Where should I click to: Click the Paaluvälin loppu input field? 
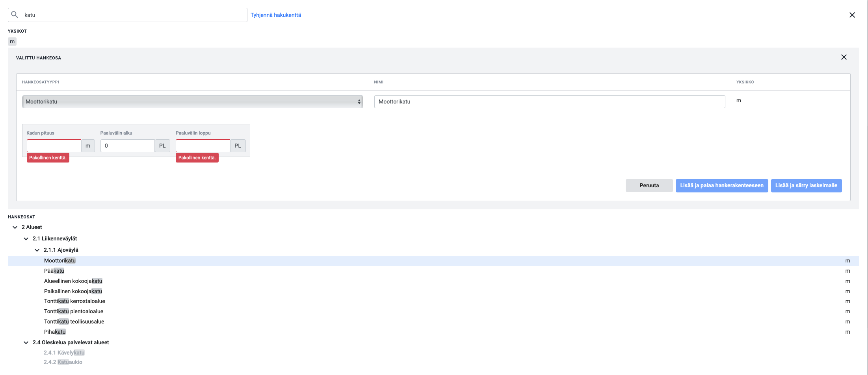tap(203, 146)
